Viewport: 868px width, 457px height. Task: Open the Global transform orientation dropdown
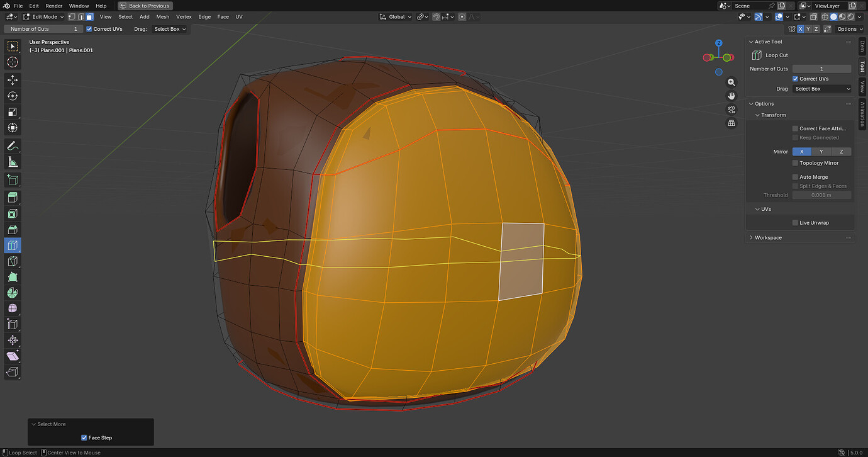(396, 17)
